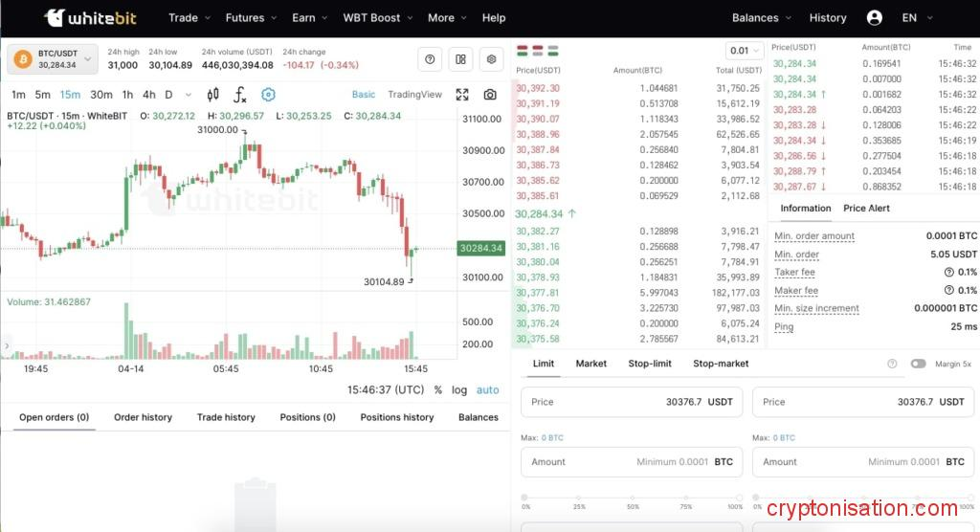980x532 pixels.
Task: Select the Open orders (0) tab
Action: [x=55, y=417]
